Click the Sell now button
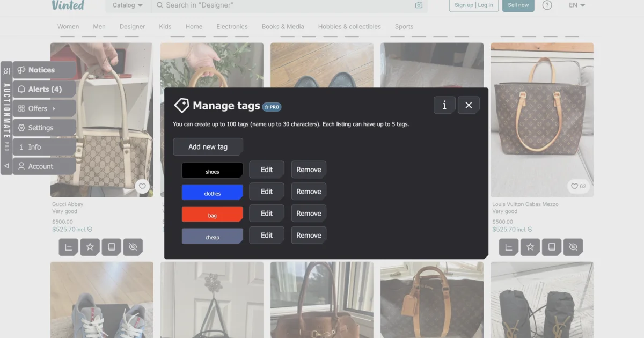The width and height of the screenshot is (644, 338). (x=518, y=5)
